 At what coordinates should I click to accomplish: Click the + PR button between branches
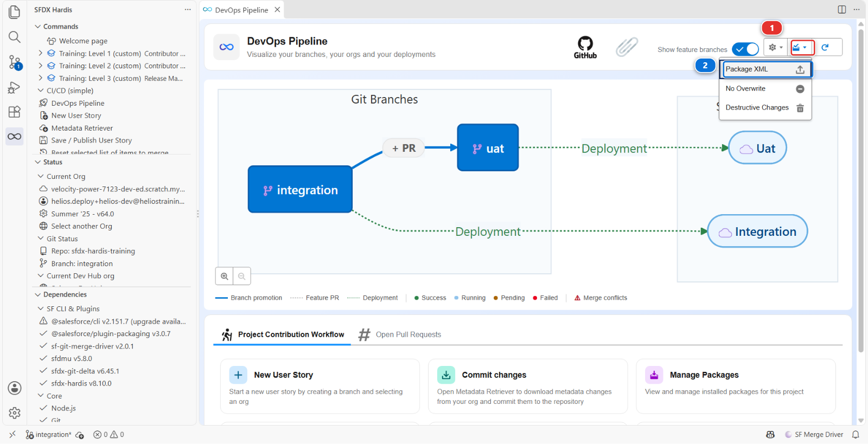(404, 148)
